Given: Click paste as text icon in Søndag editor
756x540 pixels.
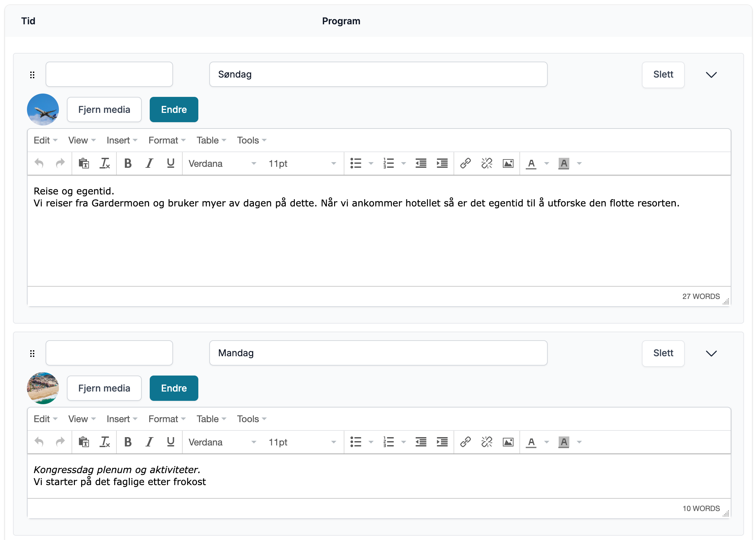Looking at the screenshot, I should [84, 163].
